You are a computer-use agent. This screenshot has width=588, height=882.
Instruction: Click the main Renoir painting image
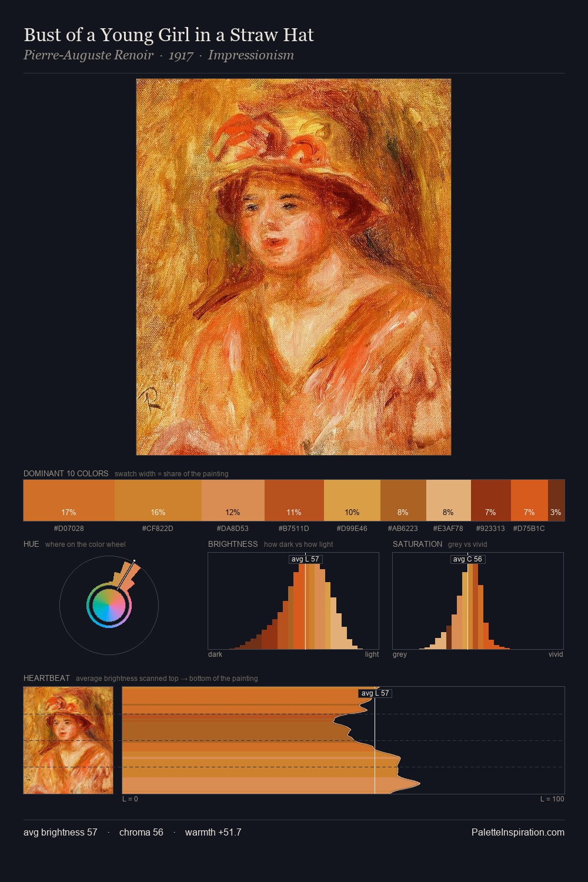pos(293,267)
